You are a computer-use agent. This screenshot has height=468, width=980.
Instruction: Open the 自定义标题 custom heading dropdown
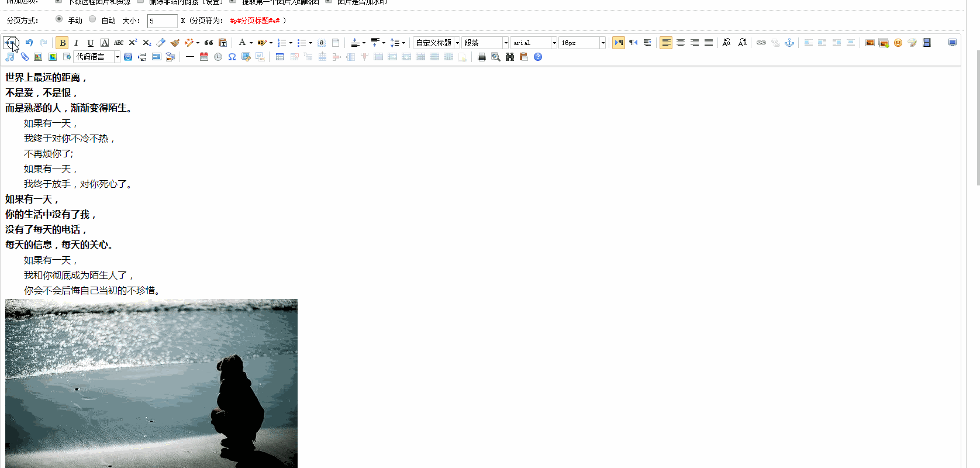tap(437, 43)
